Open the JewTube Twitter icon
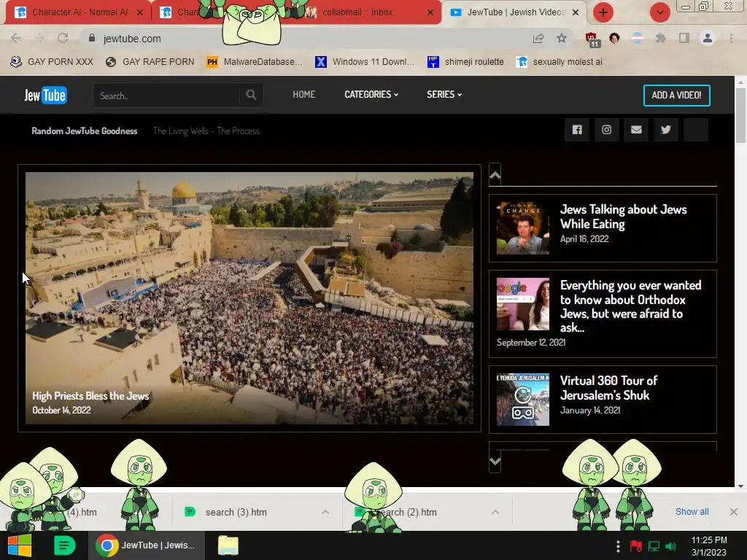 pos(666,130)
